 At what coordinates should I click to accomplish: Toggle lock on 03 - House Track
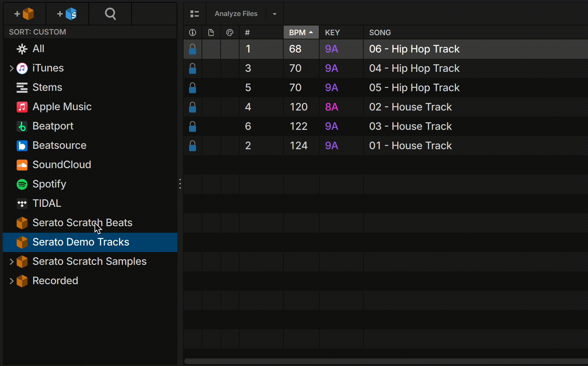[x=193, y=126]
